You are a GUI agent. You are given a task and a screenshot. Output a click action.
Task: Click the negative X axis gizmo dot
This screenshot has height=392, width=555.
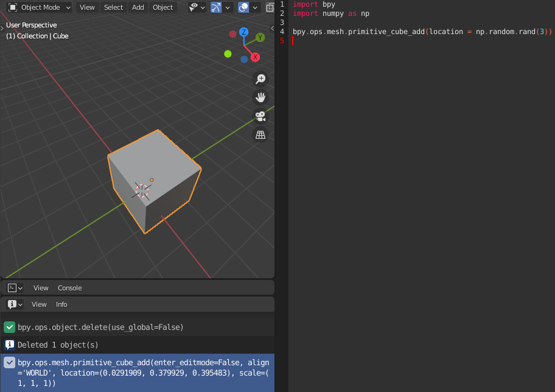232,34
